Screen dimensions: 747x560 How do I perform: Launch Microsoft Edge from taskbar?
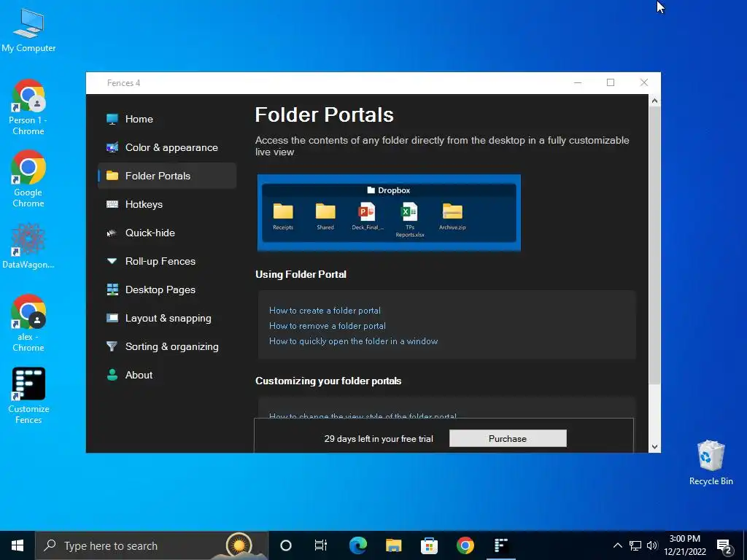pos(357,545)
